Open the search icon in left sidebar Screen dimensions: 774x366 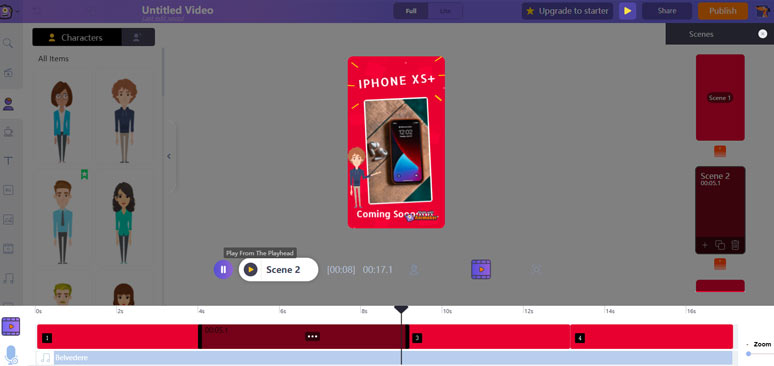[8, 43]
